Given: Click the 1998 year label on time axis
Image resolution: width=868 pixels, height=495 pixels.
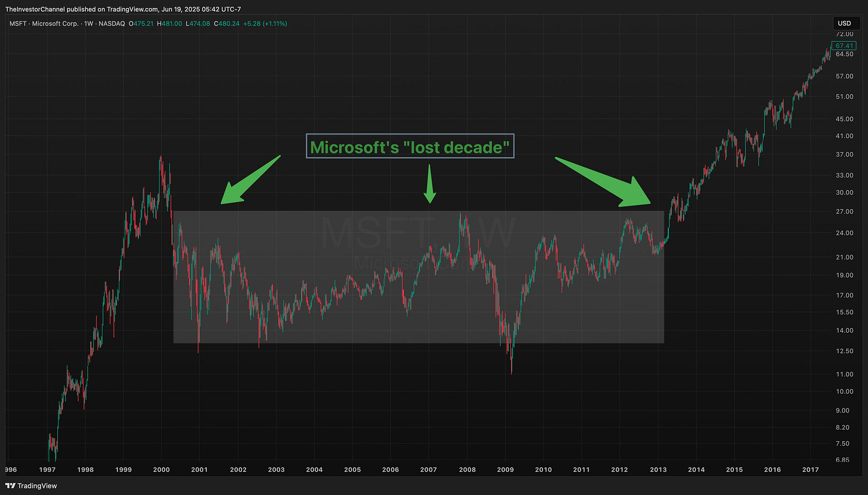Looking at the screenshot, I should pyautogui.click(x=85, y=469).
